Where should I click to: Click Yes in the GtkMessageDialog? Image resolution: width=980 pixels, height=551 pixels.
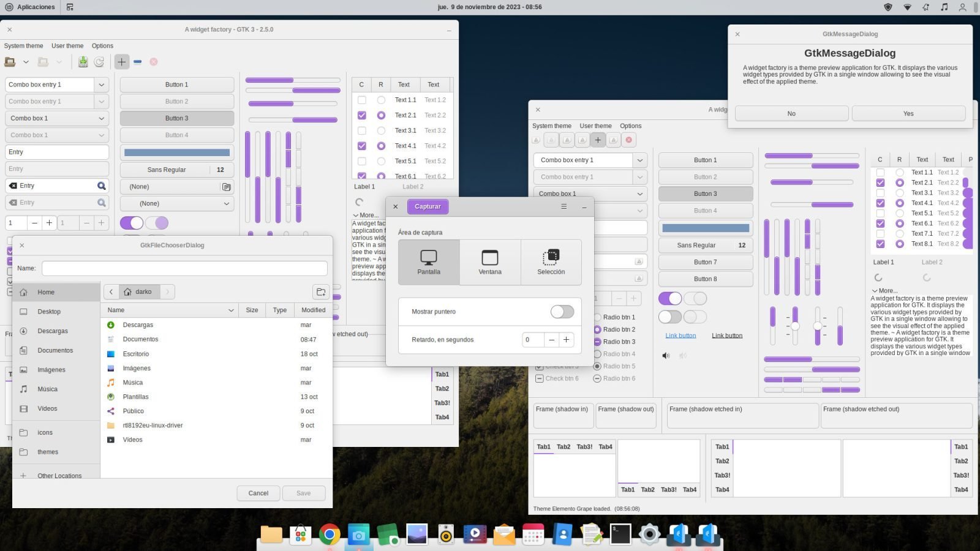pyautogui.click(x=908, y=113)
